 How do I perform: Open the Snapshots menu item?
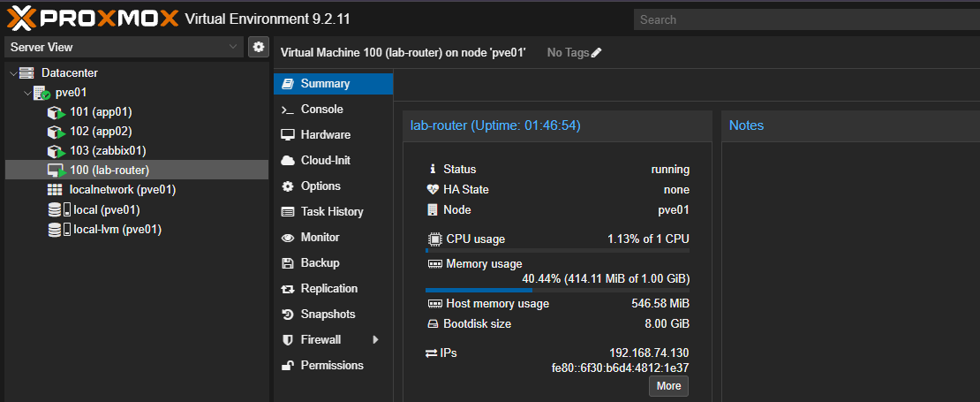(333, 315)
